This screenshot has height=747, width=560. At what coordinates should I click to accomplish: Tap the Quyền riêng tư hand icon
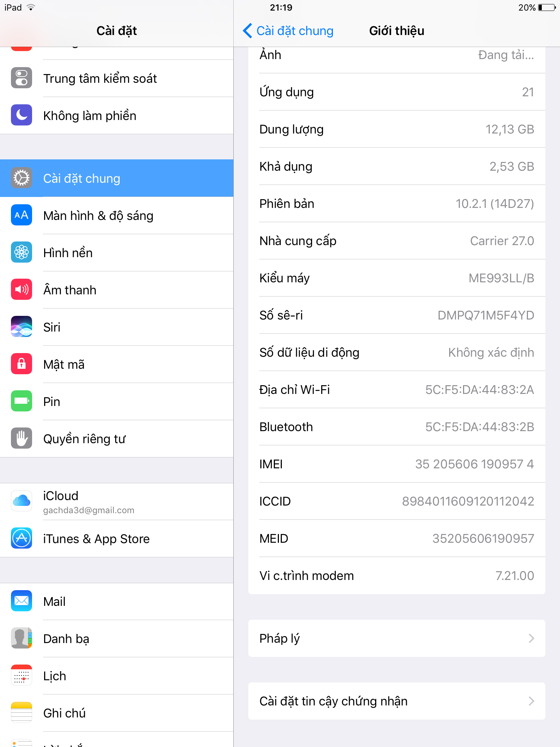[22, 438]
